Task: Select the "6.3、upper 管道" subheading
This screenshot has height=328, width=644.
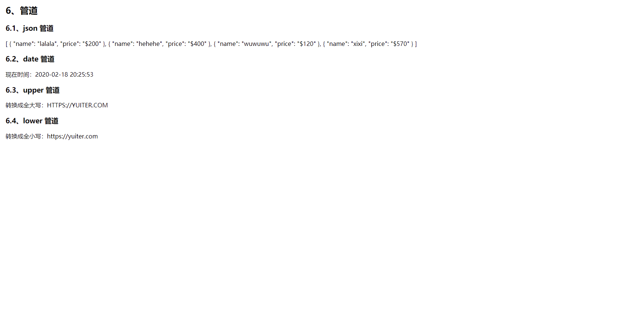Action: pos(33,90)
